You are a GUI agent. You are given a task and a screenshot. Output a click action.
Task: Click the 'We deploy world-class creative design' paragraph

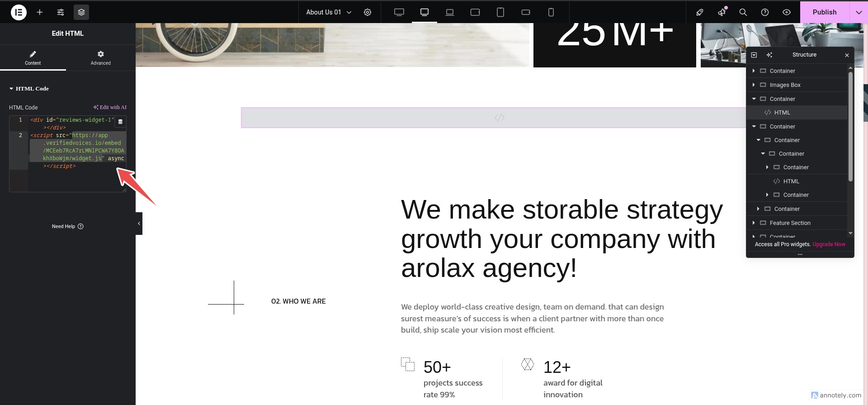point(533,319)
